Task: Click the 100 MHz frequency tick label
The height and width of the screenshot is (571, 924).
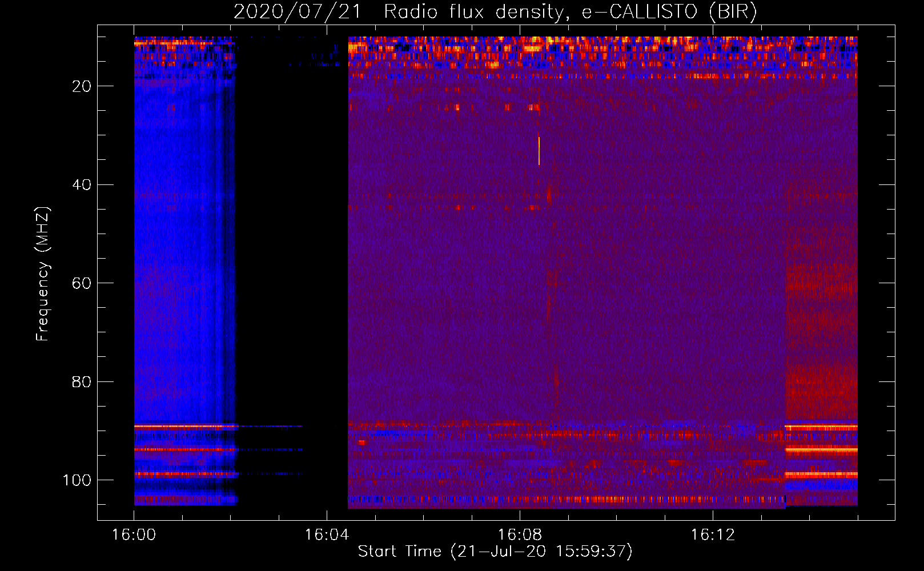Action: tap(77, 480)
